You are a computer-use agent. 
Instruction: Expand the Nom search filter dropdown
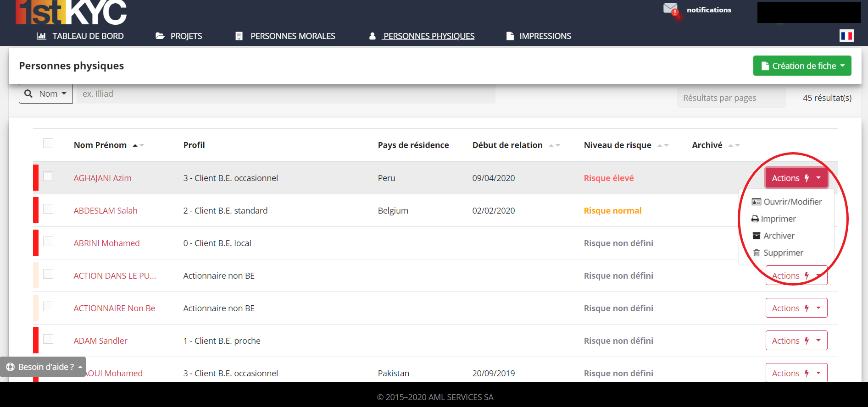[x=46, y=93]
